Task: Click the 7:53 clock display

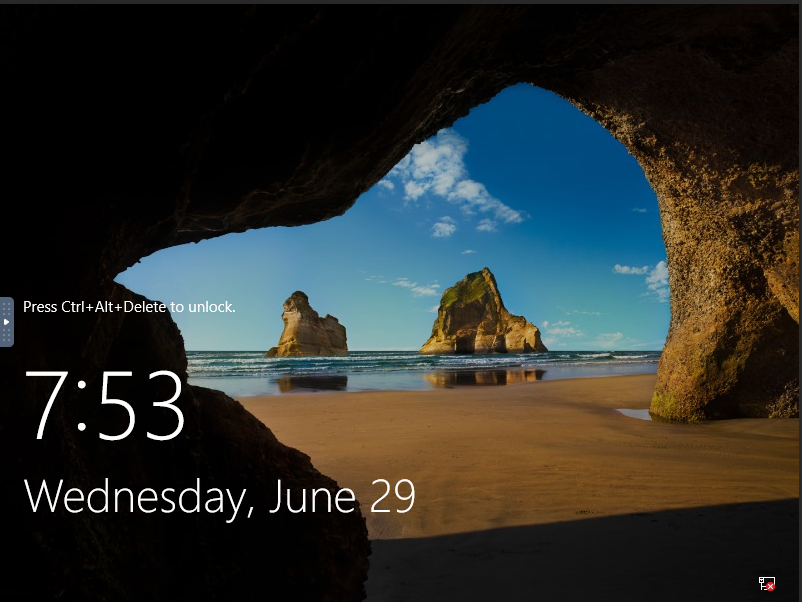Action: pyautogui.click(x=105, y=405)
